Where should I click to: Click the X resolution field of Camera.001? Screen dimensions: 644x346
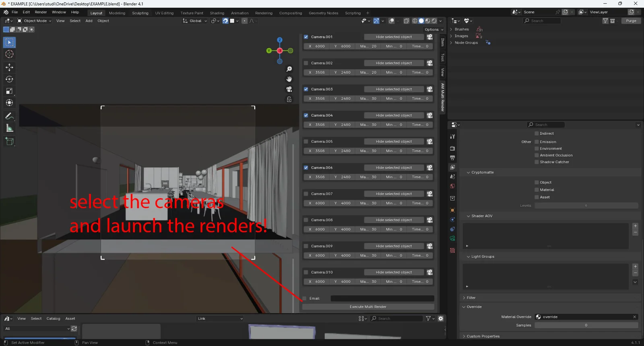tap(316, 46)
